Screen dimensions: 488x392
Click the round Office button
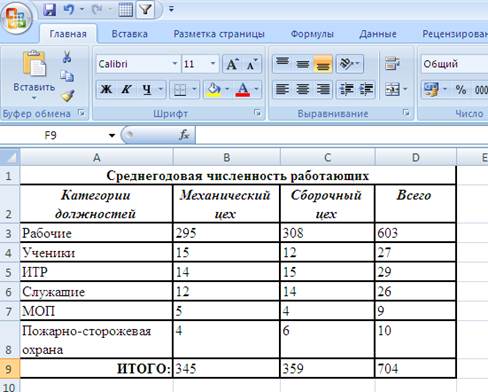coord(16,17)
